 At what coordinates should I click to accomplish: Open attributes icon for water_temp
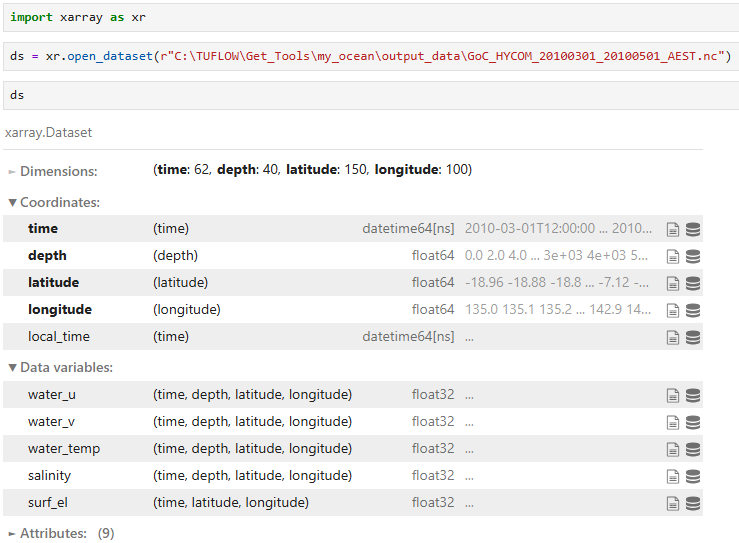(x=673, y=449)
